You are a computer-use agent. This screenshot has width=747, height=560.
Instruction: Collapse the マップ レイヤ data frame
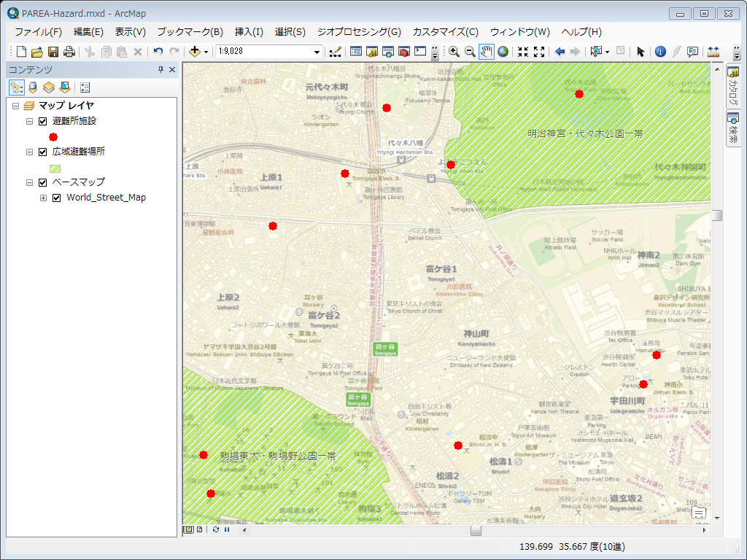(x=15, y=106)
